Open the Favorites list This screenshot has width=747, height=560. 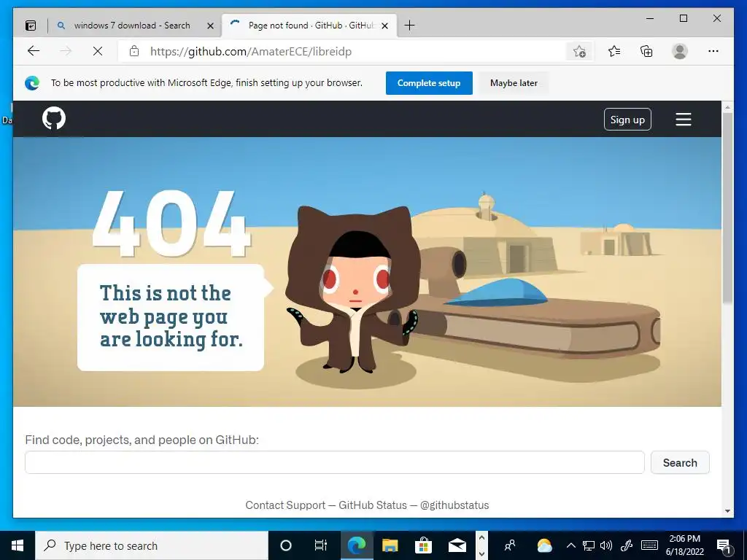614,51
